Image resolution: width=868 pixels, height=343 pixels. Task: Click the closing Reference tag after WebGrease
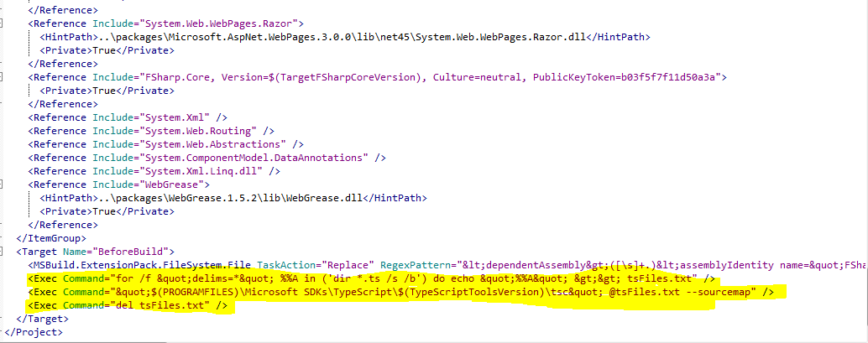[63, 225]
